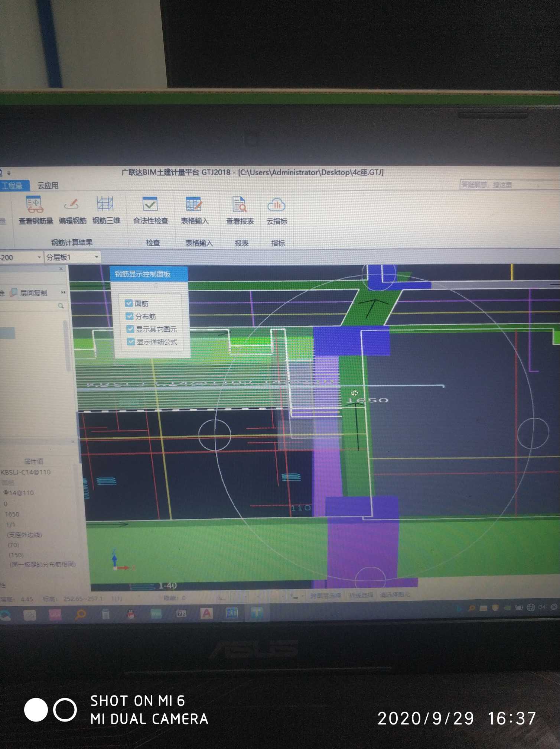Close the left component list panel
The width and height of the screenshot is (560, 749).
point(61,269)
